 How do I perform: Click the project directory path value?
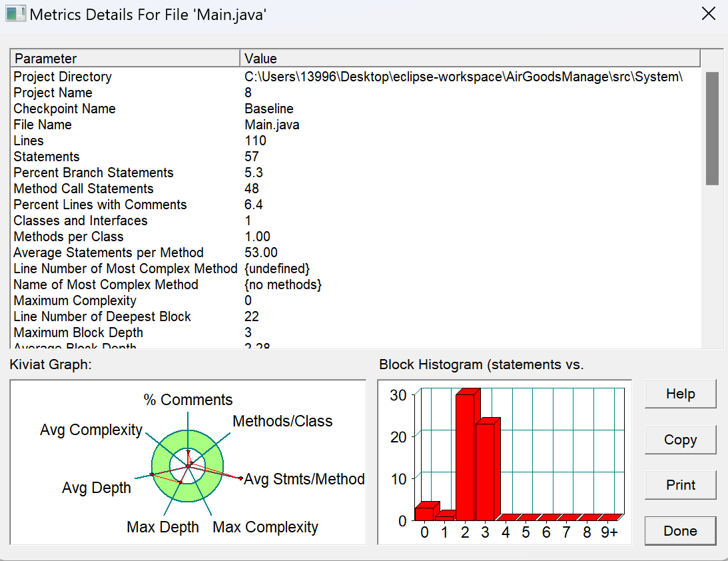point(464,77)
